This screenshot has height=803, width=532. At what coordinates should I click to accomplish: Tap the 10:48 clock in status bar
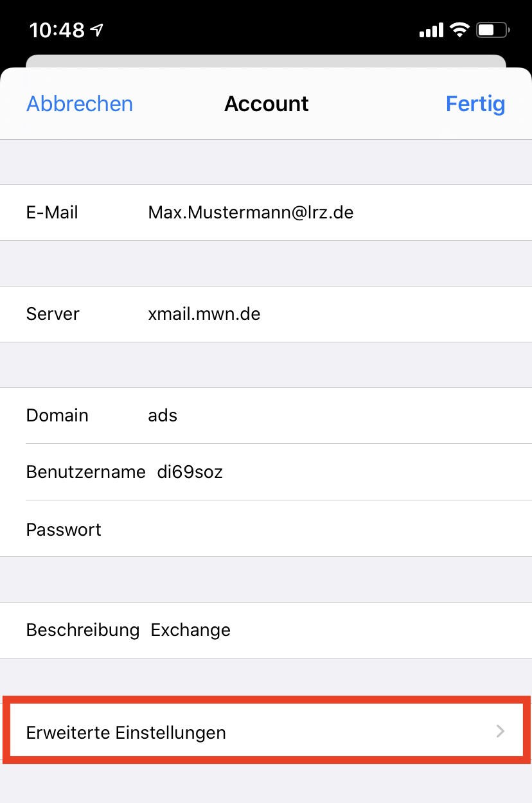click(57, 30)
